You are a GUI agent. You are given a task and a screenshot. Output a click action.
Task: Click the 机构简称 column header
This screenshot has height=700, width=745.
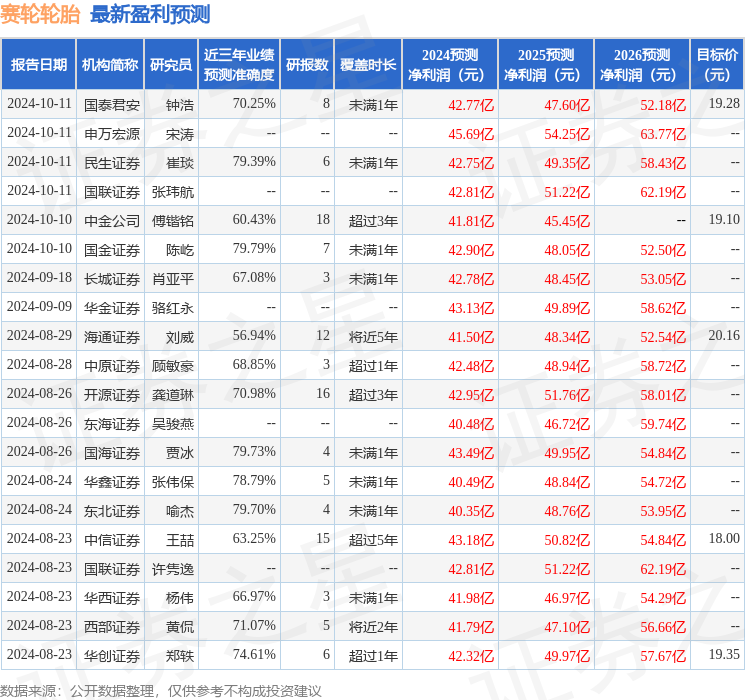click(x=110, y=65)
